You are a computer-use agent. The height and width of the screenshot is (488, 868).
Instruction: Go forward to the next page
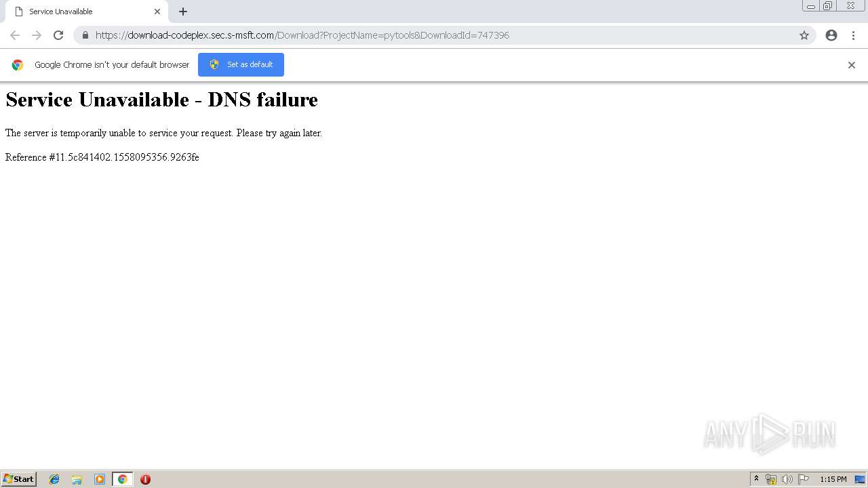pyautogui.click(x=37, y=35)
